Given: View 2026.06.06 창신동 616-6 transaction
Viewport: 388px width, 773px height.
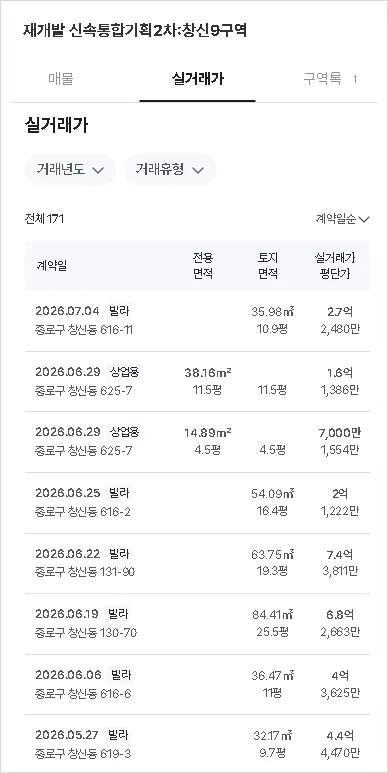Looking at the screenshot, I should 197,684.
